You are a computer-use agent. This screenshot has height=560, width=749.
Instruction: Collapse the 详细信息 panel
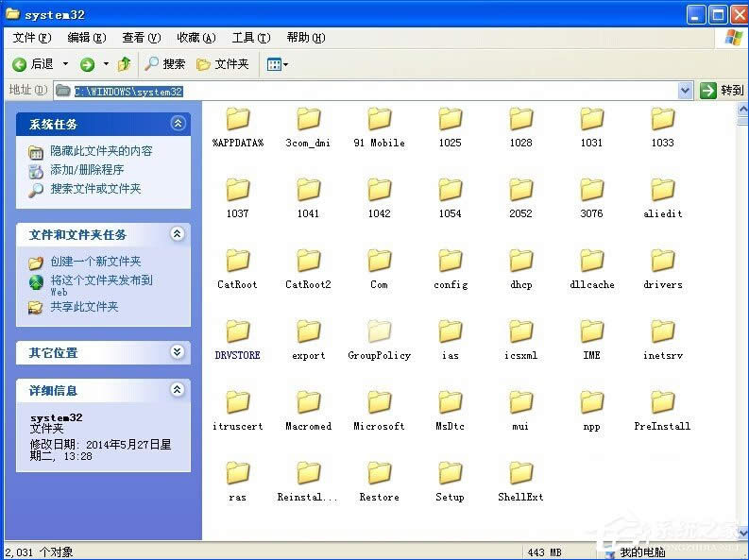(x=178, y=390)
